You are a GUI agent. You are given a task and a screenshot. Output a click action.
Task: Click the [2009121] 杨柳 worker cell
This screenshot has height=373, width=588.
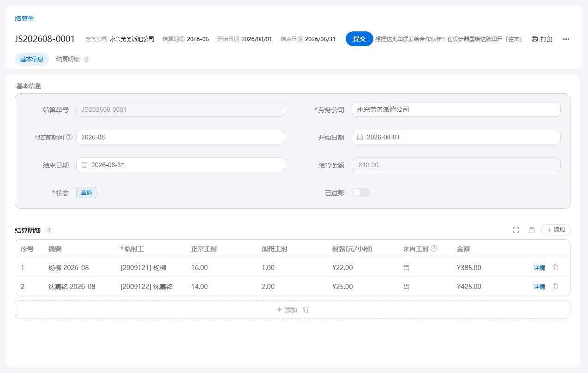click(x=143, y=268)
